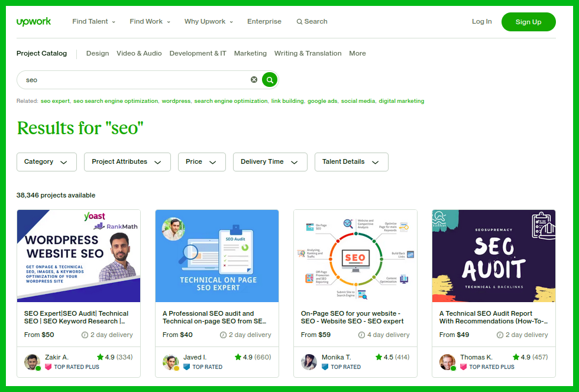Select the Marketing category tab
The height and width of the screenshot is (392, 579).
coord(250,53)
